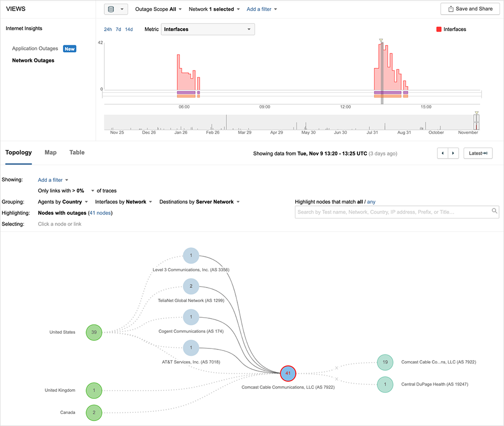Viewport: 504px width, 426px height.
Task: Select the 7d time range
Action: point(118,30)
